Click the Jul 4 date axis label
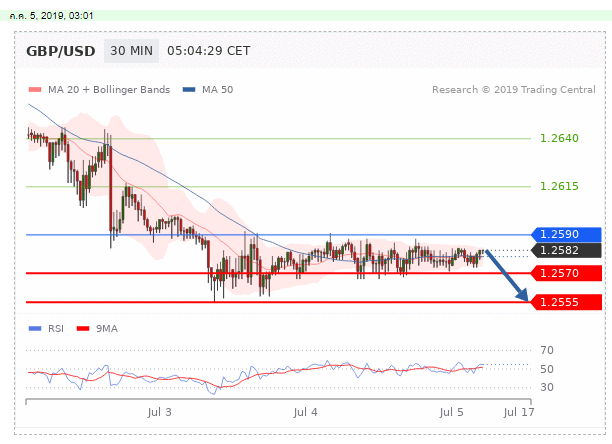Image resolution: width=612 pixels, height=444 pixels. click(306, 412)
